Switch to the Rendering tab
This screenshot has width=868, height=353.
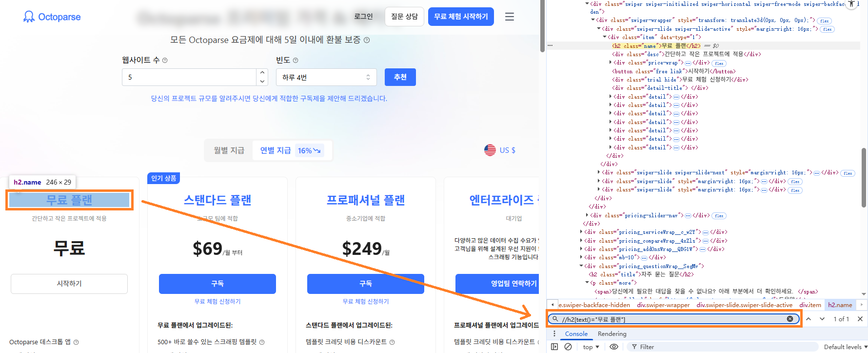[612, 334]
